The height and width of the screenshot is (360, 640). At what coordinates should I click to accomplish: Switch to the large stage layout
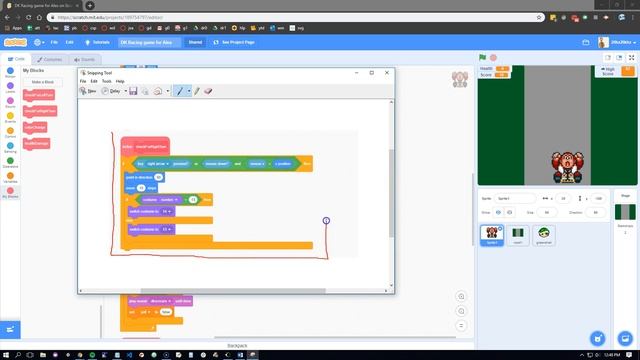(619, 58)
